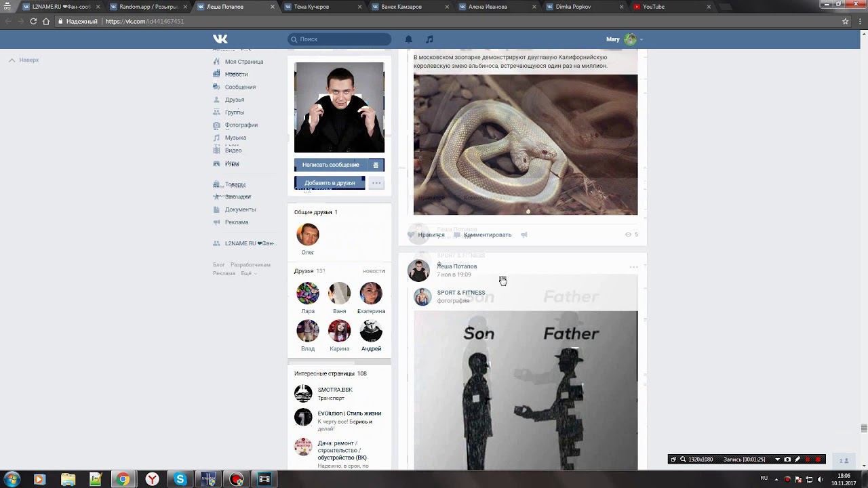The width and height of the screenshot is (868, 488).
Task: Open the online friends chat counter button
Action: point(844,461)
